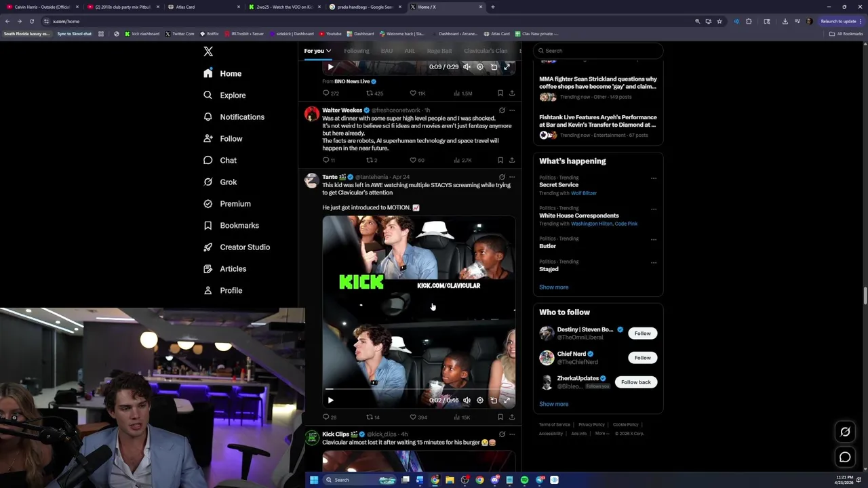Open Premium in sidebar
The height and width of the screenshot is (488, 868).
(x=227, y=203)
